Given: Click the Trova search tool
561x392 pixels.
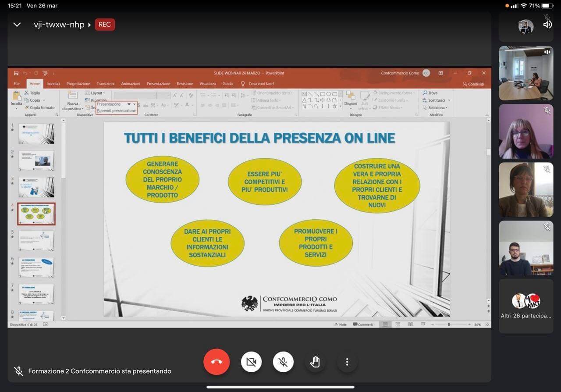Looking at the screenshot, I should [x=430, y=93].
